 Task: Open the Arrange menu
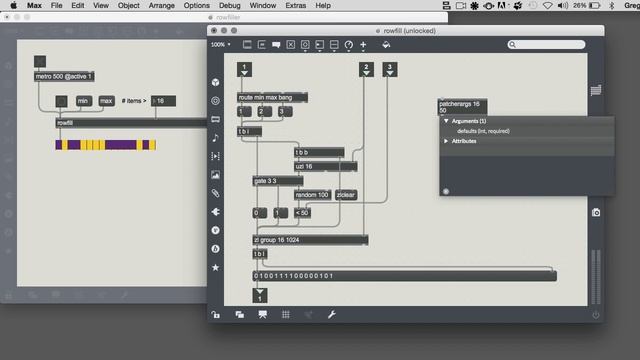pos(161,5)
